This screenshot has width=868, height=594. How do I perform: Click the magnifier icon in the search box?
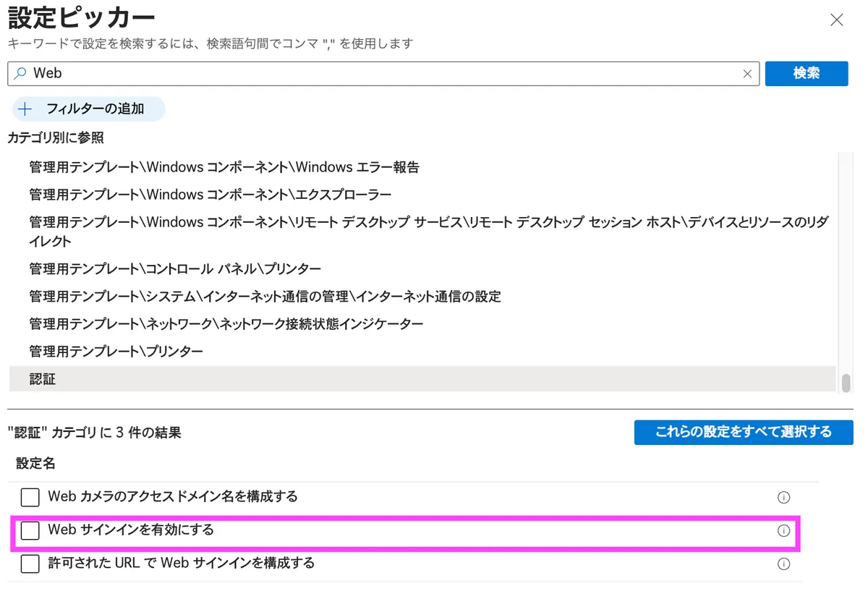point(20,73)
